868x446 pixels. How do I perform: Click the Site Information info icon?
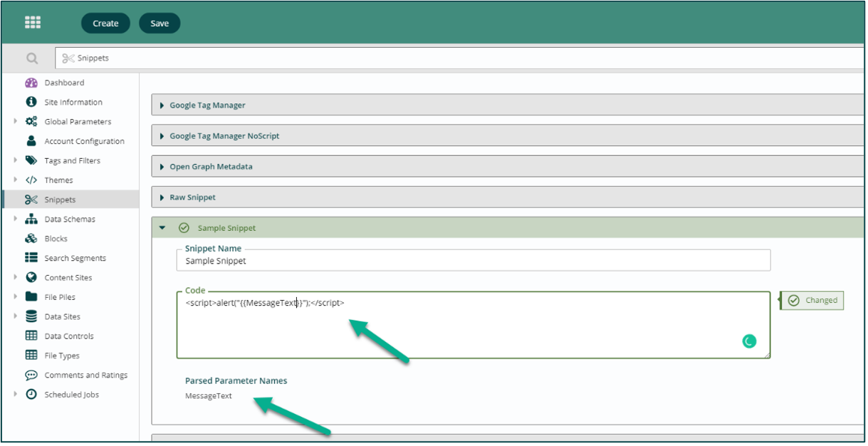tap(31, 102)
